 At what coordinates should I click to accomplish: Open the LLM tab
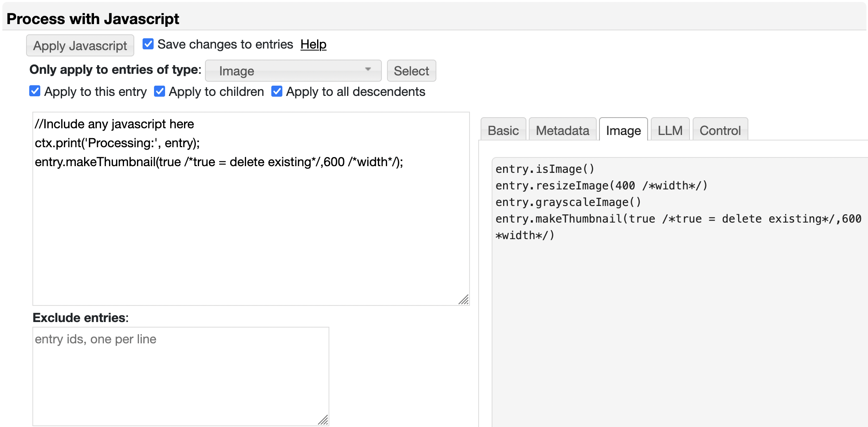coord(670,130)
